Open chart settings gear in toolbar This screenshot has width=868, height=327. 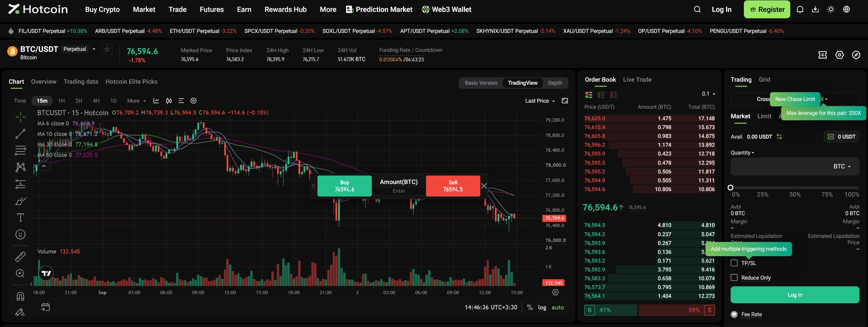(x=193, y=101)
